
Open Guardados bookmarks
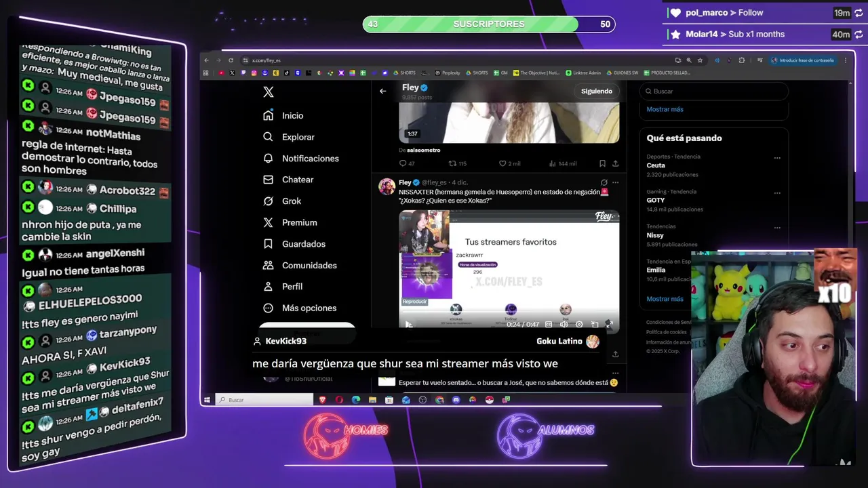(x=294, y=244)
